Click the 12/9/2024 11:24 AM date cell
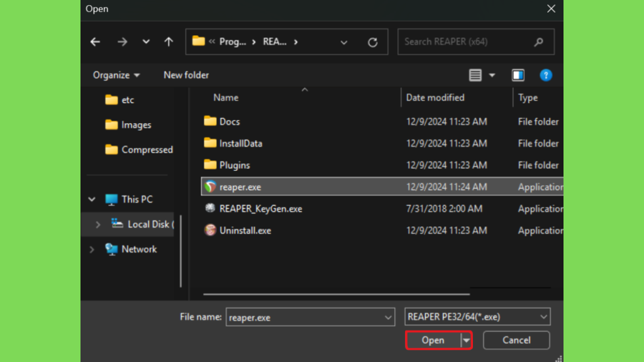644x362 pixels. [x=447, y=187]
